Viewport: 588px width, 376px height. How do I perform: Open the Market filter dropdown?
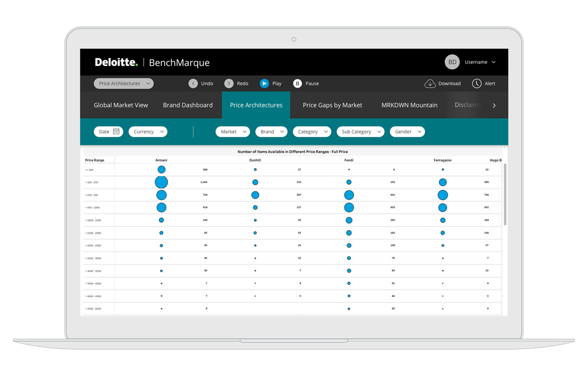(x=233, y=131)
